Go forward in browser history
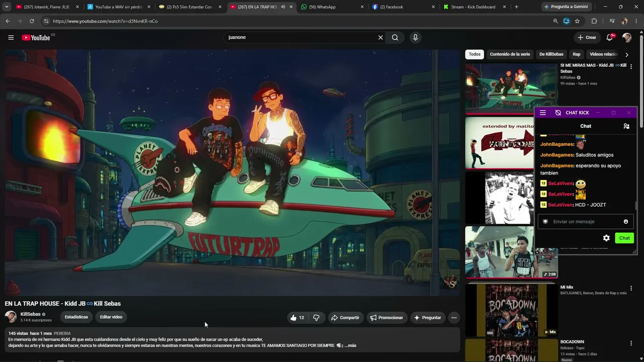 (x=20, y=21)
